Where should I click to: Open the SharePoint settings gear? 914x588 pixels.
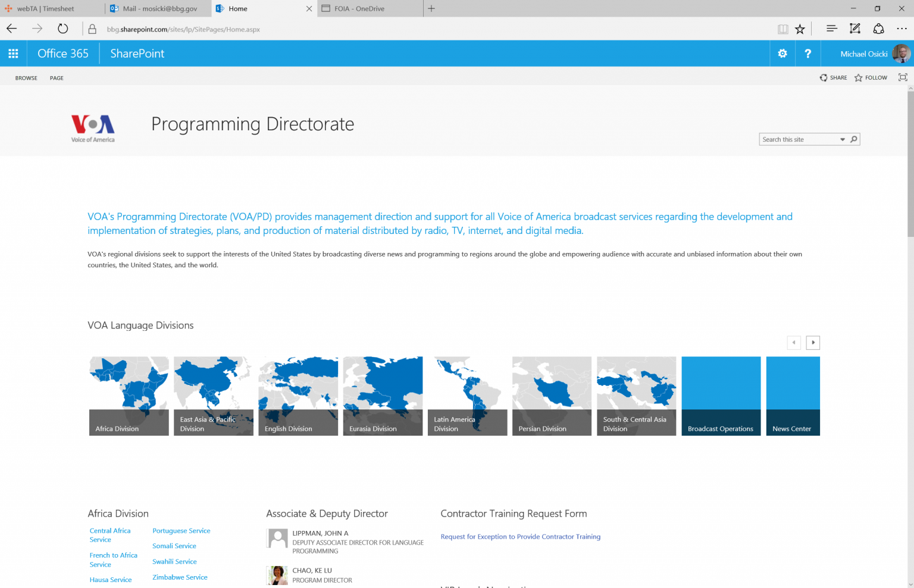[782, 54]
